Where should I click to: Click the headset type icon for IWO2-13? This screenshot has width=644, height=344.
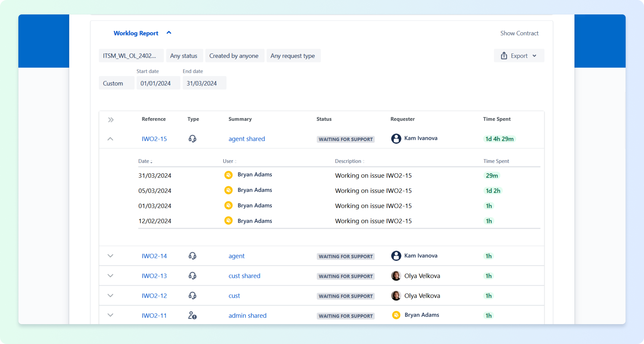(x=192, y=276)
